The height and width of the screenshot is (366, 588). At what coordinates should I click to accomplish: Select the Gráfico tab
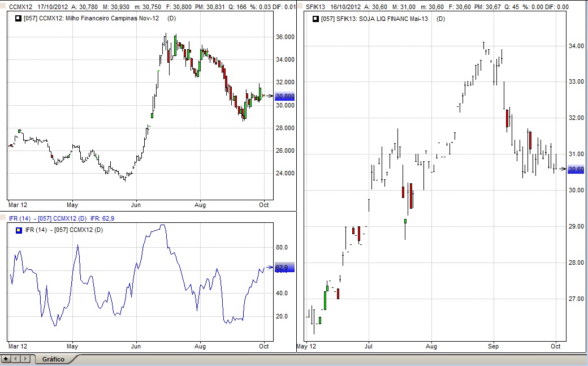click(x=53, y=359)
